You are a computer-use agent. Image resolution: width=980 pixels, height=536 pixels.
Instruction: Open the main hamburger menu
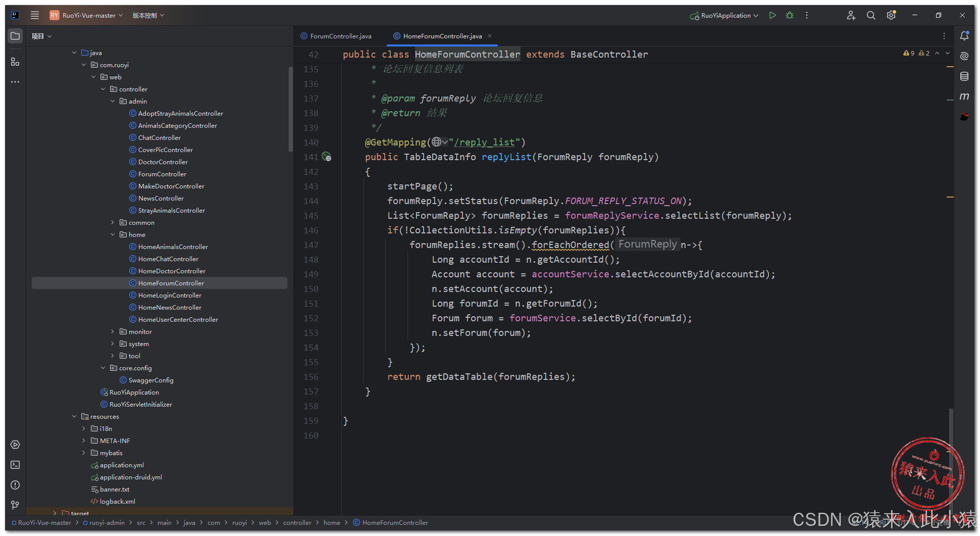pos(35,15)
